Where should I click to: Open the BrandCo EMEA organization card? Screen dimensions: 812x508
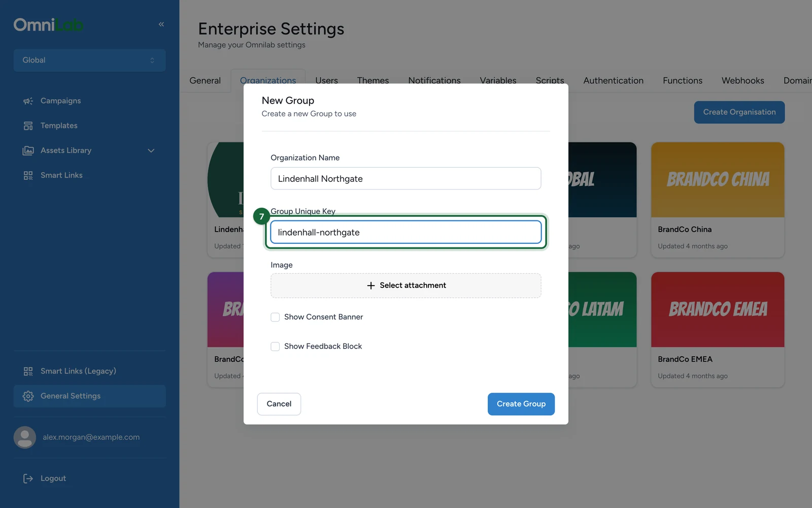pos(718,330)
